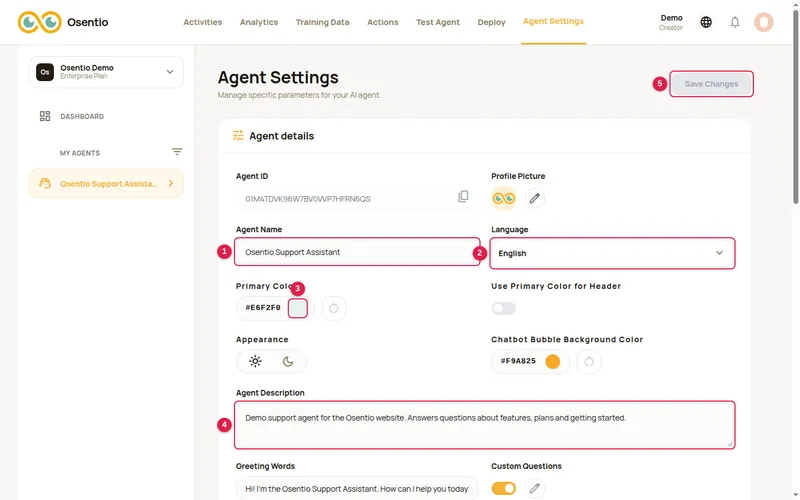Click the Demo Creator account label
Screen dimensions: 800x500
tap(671, 22)
